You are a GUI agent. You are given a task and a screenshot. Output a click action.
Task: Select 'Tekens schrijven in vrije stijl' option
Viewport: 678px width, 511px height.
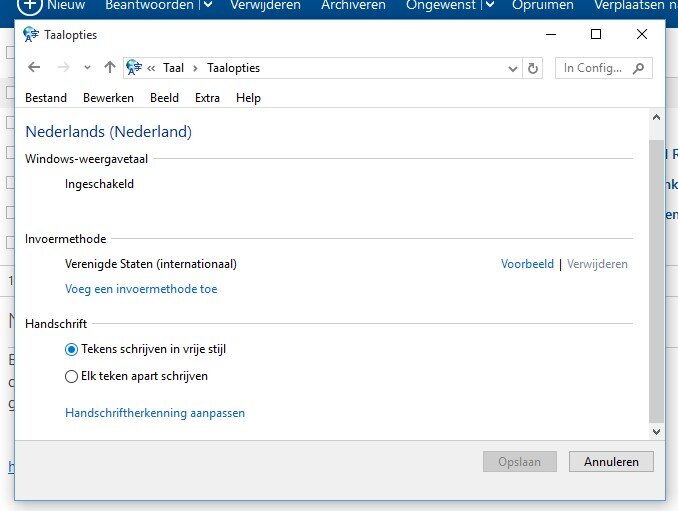(x=71, y=349)
